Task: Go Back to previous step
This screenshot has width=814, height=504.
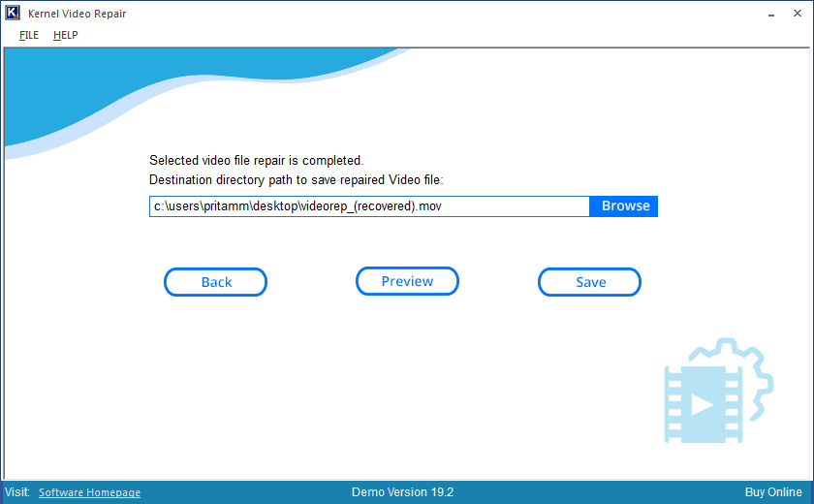Action: click(215, 282)
